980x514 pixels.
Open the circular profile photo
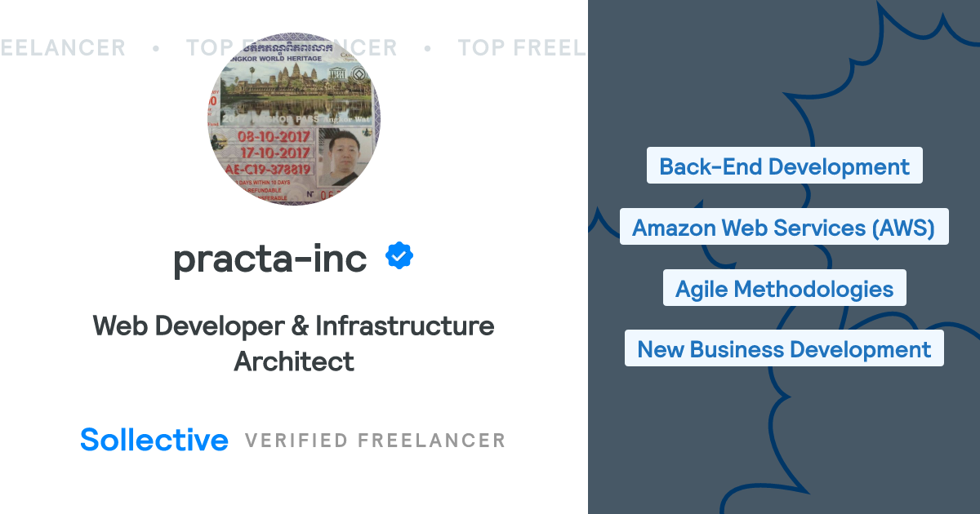(x=294, y=119)
